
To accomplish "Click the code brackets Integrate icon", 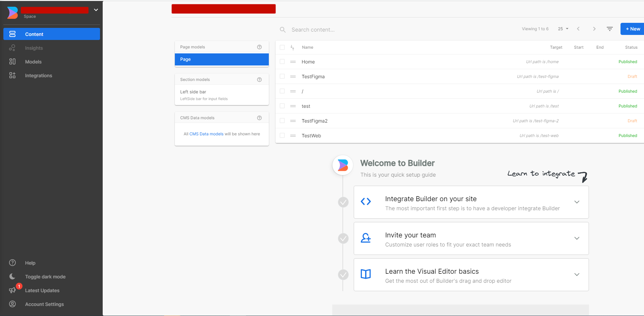I will coord(366,201).
